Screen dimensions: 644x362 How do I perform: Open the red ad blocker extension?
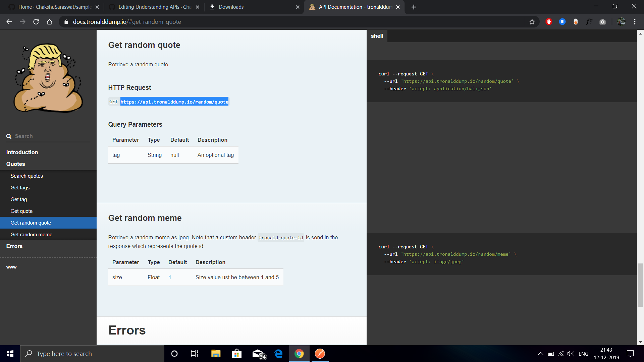[x=549, y=22]
